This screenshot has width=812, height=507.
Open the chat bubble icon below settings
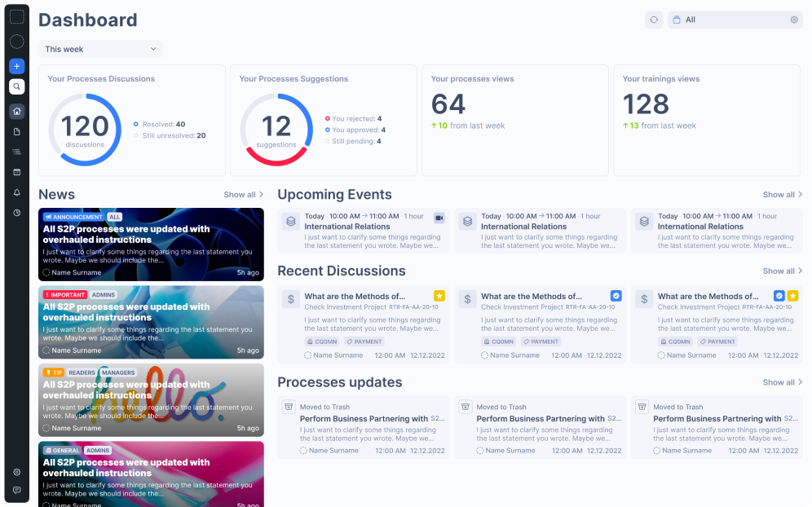16,492
